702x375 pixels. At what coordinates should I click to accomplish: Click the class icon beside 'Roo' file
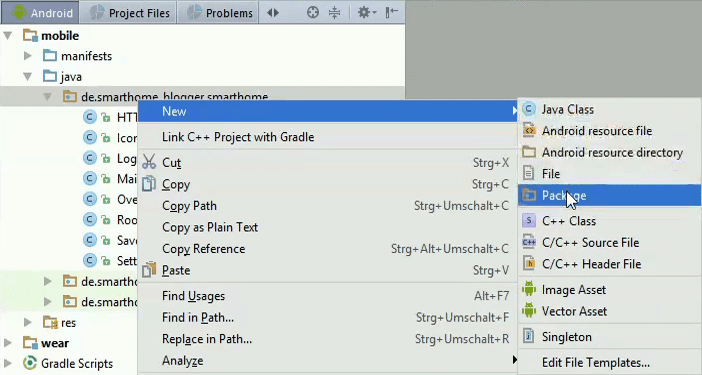coord(90,219)
